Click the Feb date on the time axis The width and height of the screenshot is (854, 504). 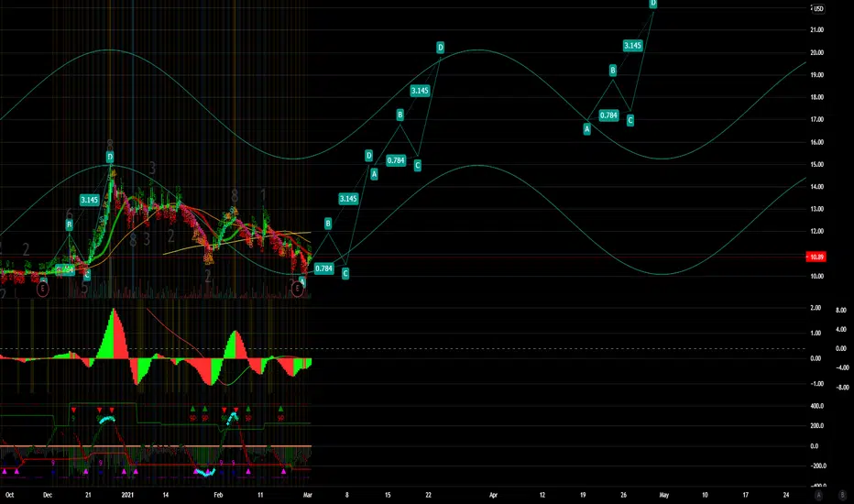[218, 495]
